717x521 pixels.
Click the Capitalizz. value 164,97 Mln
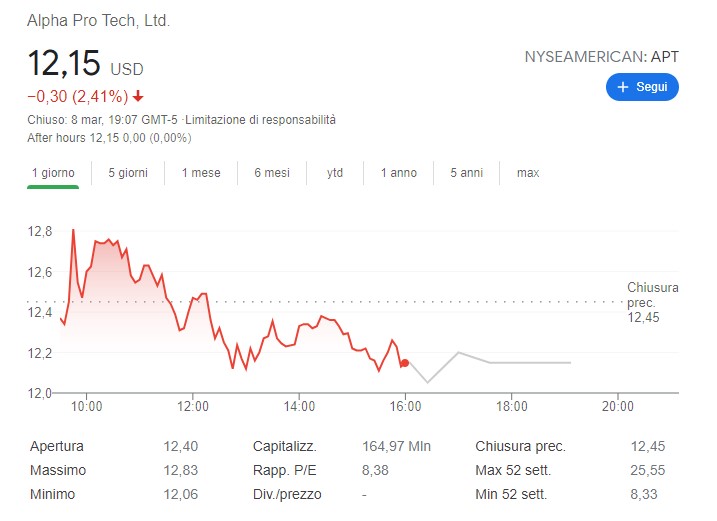coord(395,447)
